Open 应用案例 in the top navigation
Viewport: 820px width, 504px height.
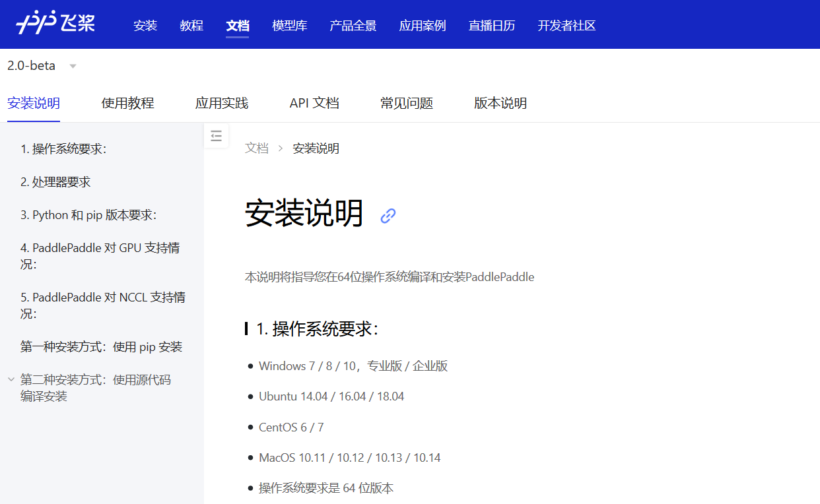[423, 26]
